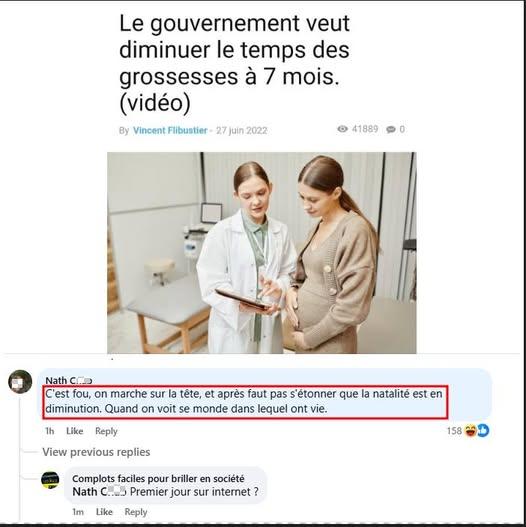526x527 pixels.
Task: Click the 1h comment timestamp
Action: point(50,431)
